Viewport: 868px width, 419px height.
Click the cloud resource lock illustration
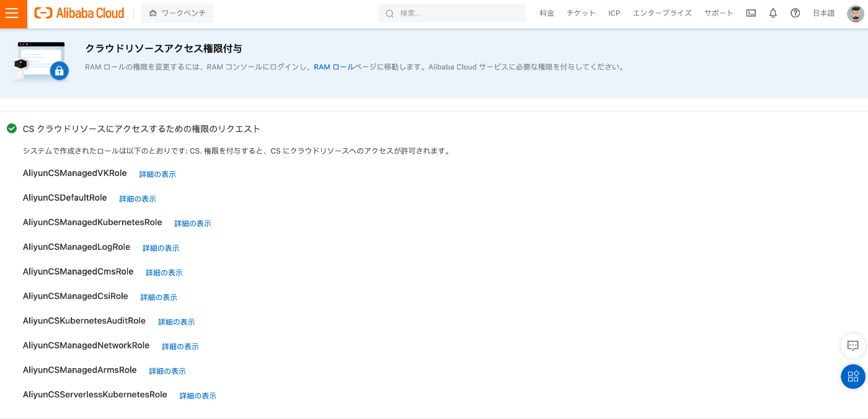click(x=41, y=61)
